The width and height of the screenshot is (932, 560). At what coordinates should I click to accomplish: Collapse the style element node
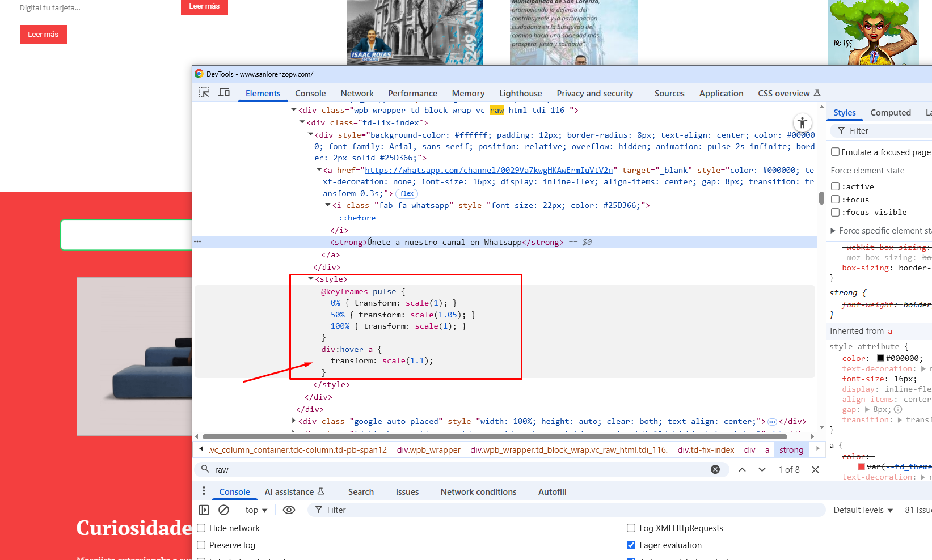tap(310, 278)
